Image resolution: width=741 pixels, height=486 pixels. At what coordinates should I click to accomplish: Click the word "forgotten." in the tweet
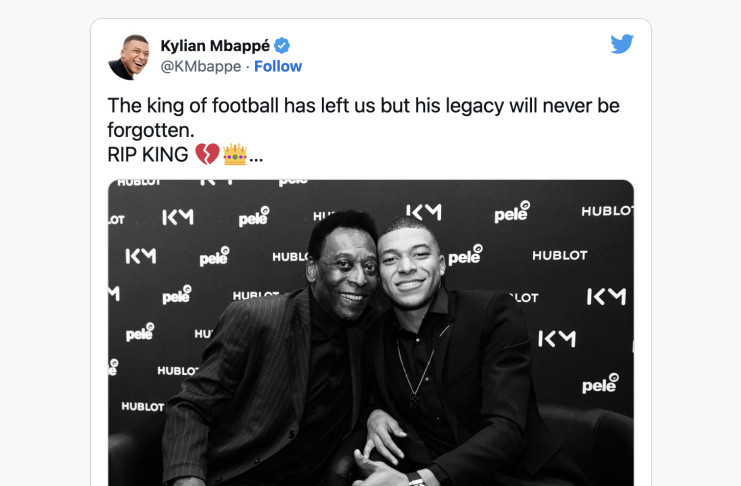(151, 130)
